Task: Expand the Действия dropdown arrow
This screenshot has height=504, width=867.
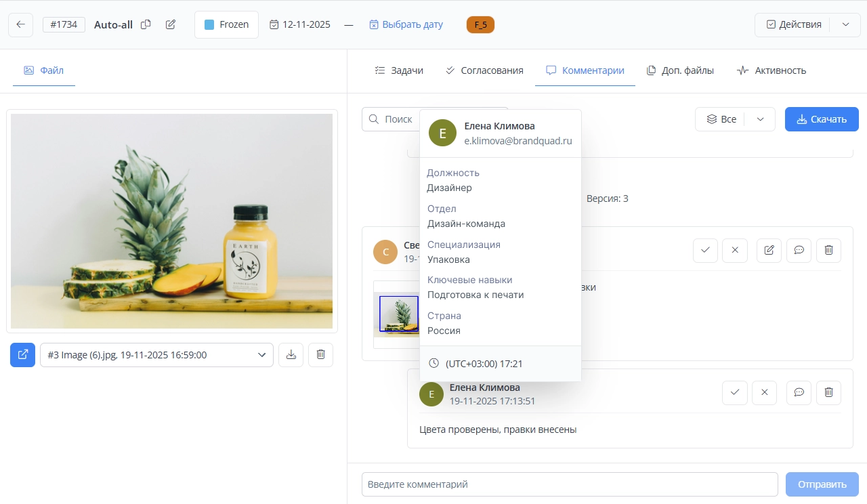Action: (x=845, y=24)
